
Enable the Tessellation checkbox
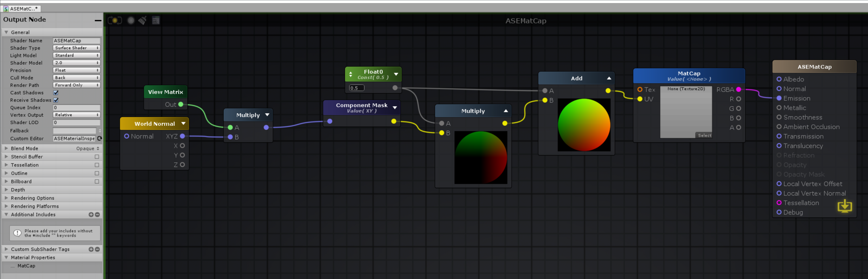coord(97,165)
